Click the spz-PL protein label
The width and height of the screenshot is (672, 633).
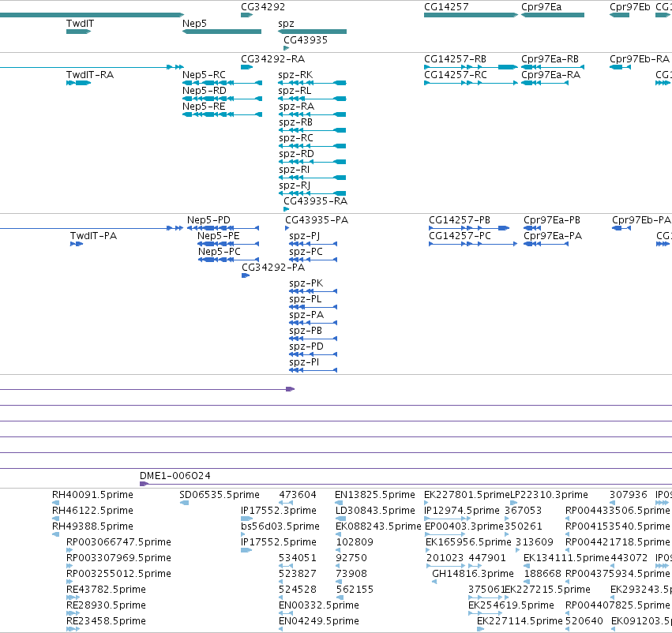pyautogui.click(x=305, y=299)
